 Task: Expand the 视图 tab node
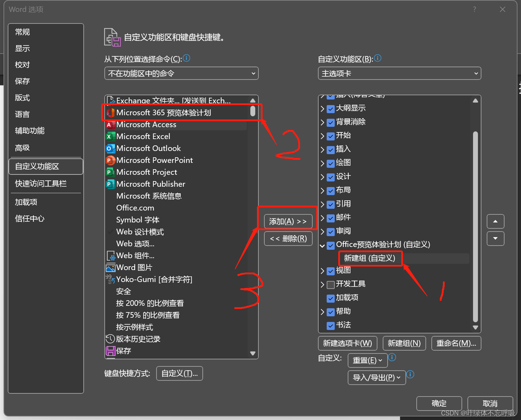point(322,271)
